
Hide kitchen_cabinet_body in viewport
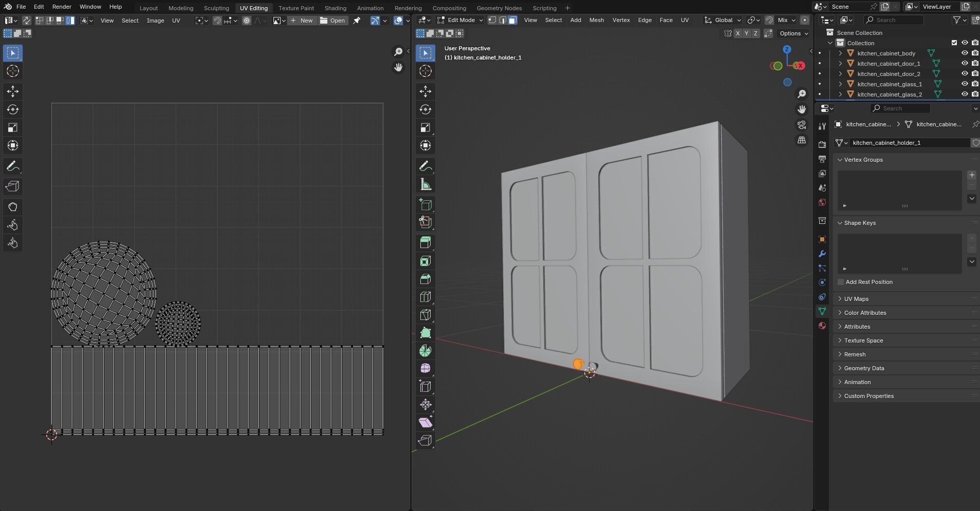965,53
